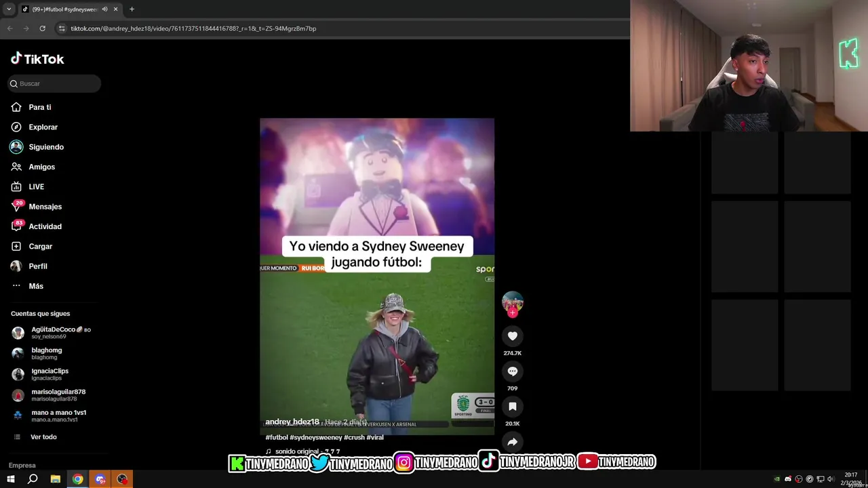Open Perfil page

click(37, 266)
